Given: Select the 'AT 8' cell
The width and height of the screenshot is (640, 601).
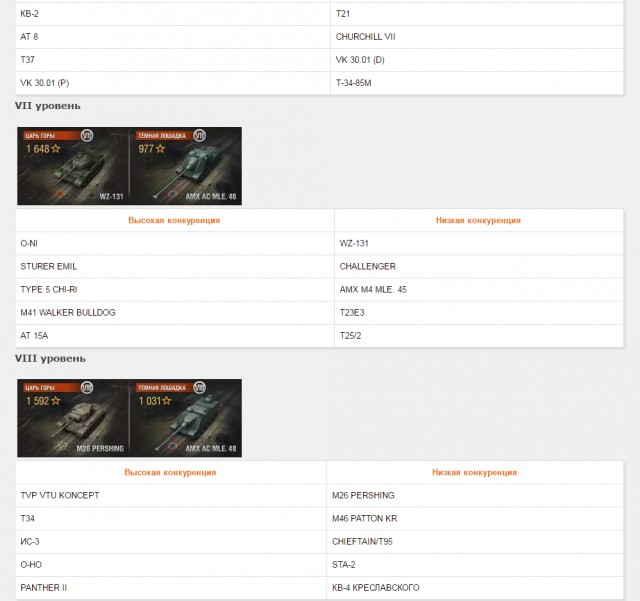Looking at the screenshot, I should click(173, 37).
